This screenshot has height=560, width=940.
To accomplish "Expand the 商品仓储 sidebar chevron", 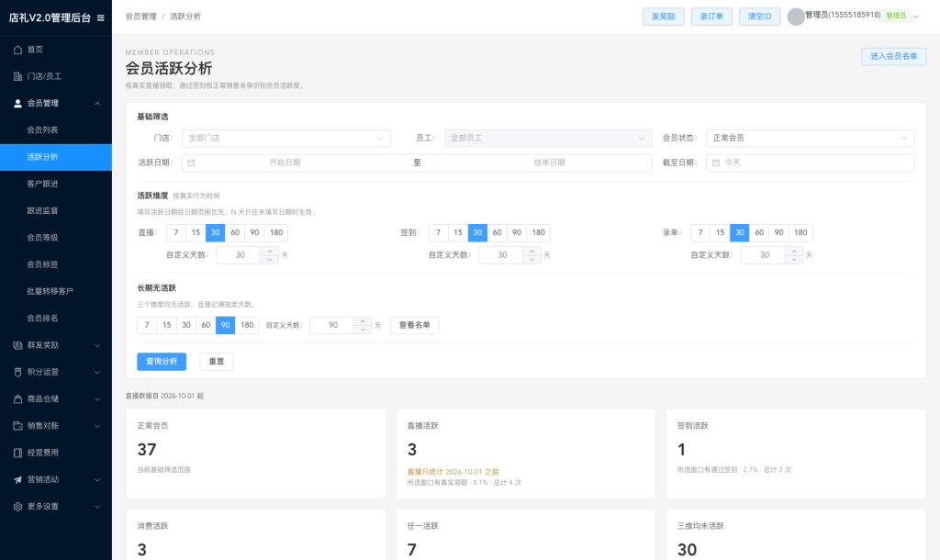I will click(97, 399).
